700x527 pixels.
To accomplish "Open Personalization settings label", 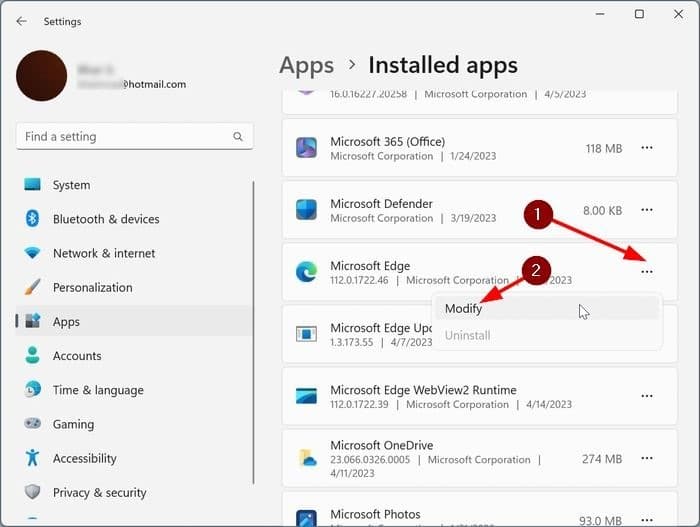I will 92,287.
